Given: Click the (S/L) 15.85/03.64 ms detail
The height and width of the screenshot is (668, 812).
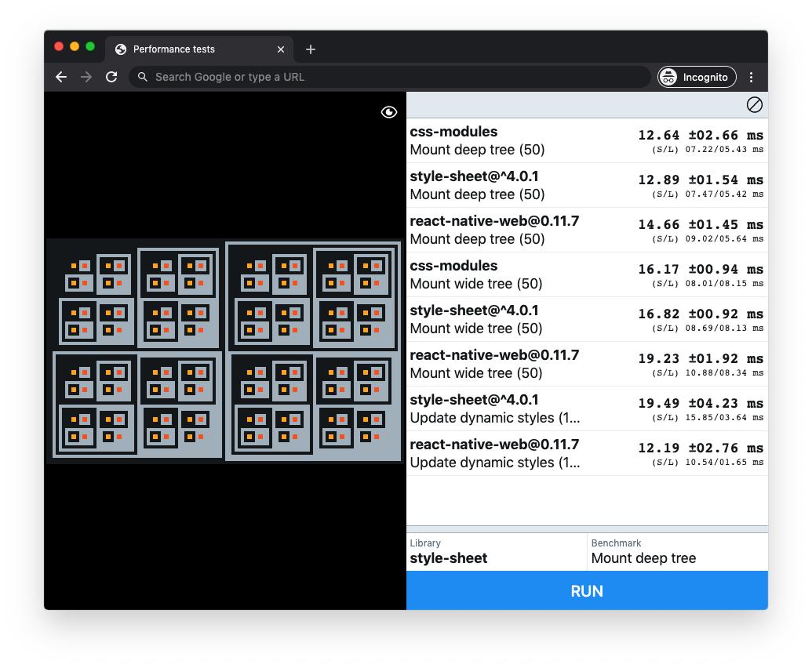Looking at the screenshot, I should pos(708,418).
